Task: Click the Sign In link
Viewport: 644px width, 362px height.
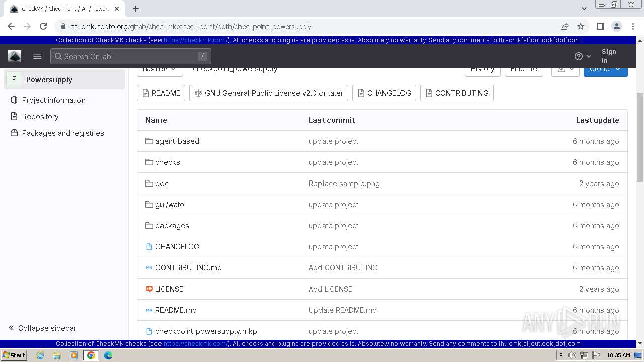Action: 608,56
